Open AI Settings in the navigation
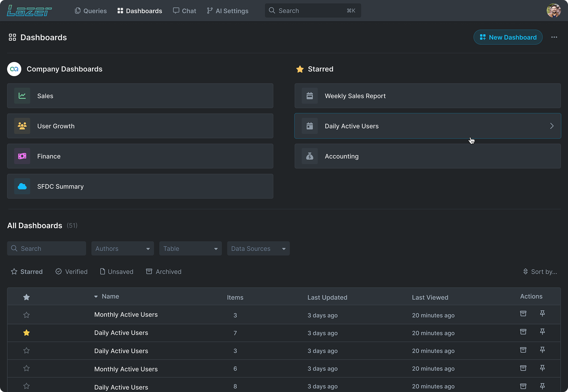 [228, 11]
